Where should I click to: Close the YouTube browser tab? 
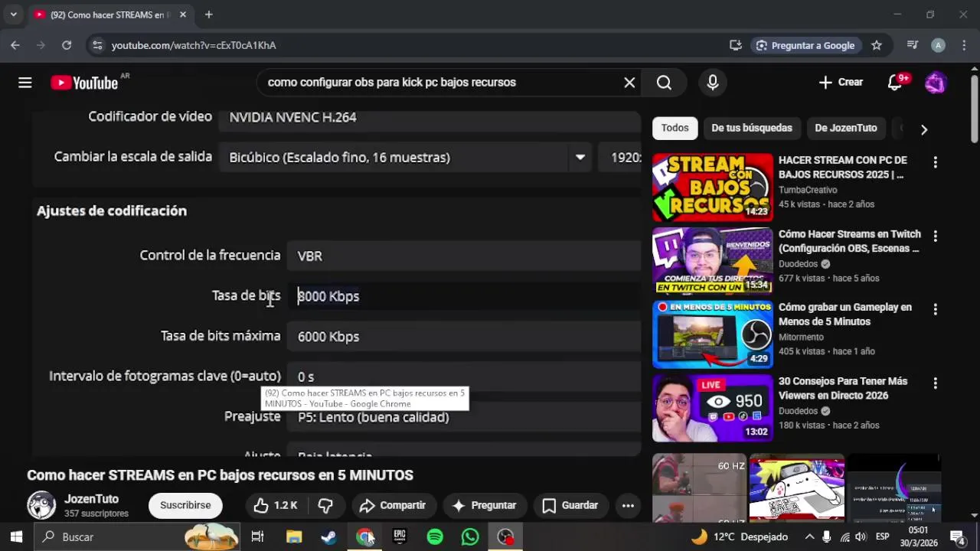pyautogui.click(x=183, y=15)
